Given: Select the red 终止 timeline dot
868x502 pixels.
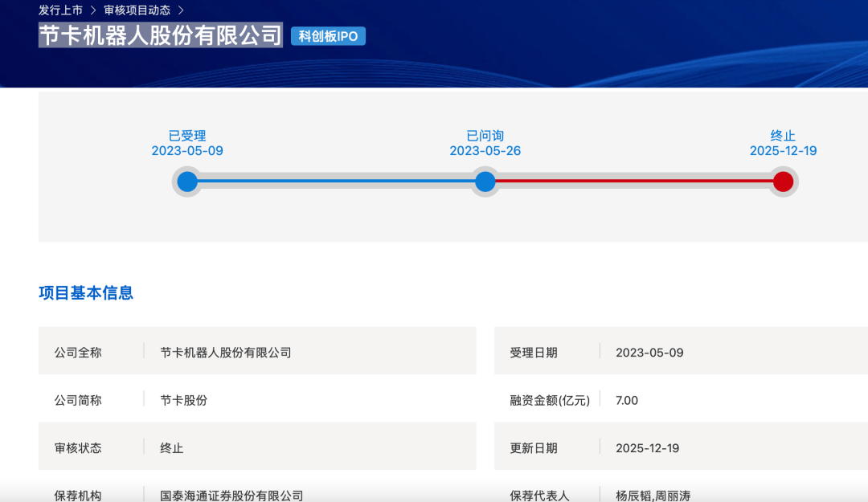Looking at the screenshot, I should tap(783, 182).
